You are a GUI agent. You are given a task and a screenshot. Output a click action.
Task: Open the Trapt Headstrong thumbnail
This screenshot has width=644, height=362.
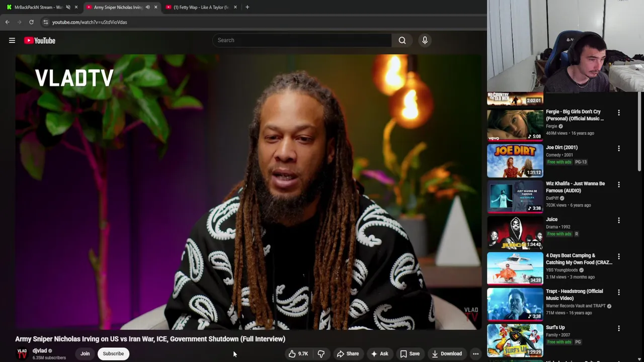click(x=515, y=305)
